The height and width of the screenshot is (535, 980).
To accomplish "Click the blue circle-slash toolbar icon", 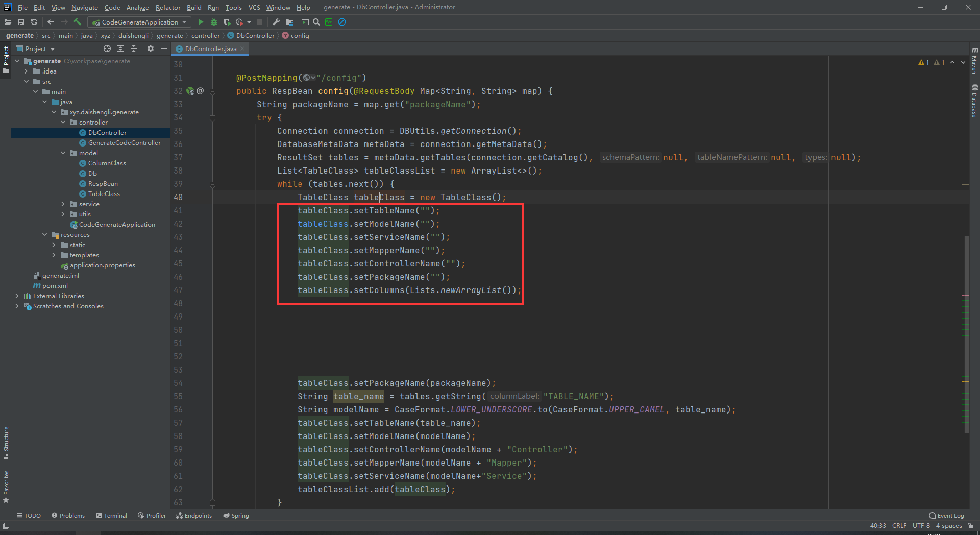I will [x=342, y=22].
